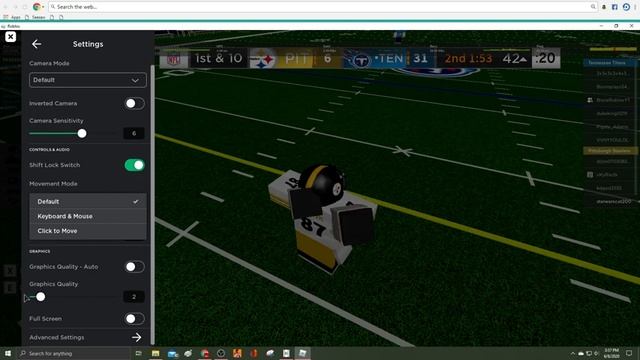640x360 pixels.
Task: Click the Roblox app icon on the taskbar
Action: coord(302,353)
